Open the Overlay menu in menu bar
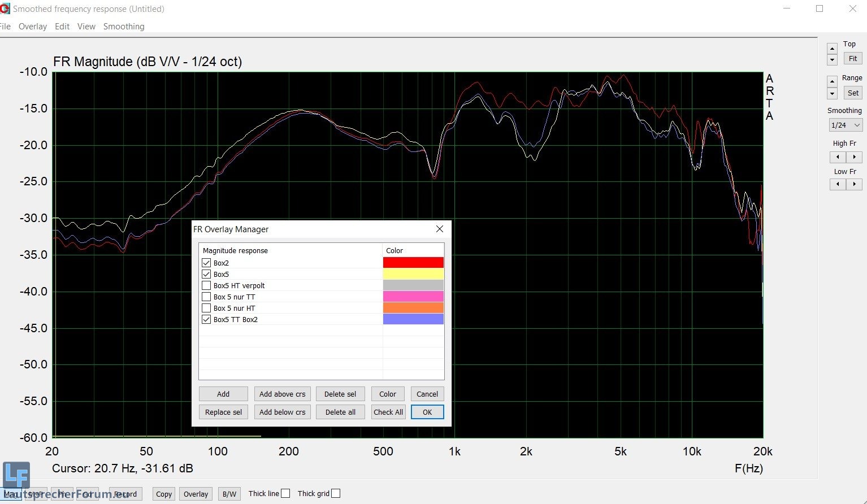Screen dimensions: 867x504 [32, 27]
